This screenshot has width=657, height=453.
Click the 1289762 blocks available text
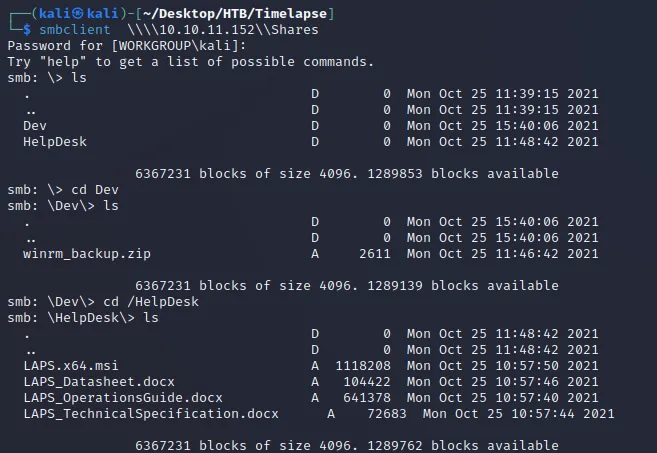[x=463, y=445]
